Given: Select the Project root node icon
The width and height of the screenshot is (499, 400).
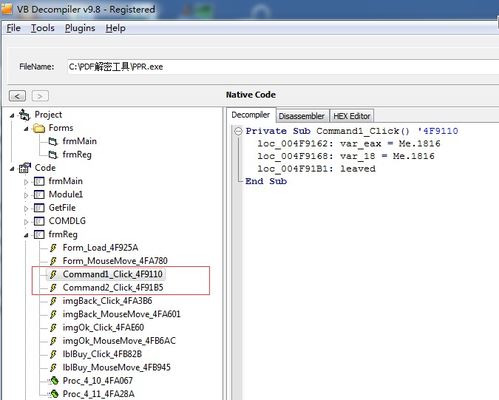Looking at the screenshot, I should [x=25, y=115].
